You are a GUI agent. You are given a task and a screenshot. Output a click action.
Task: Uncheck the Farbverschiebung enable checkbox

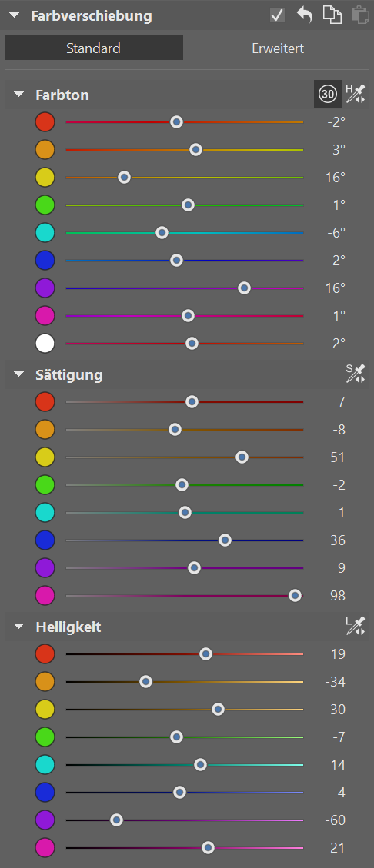[278, 15]
